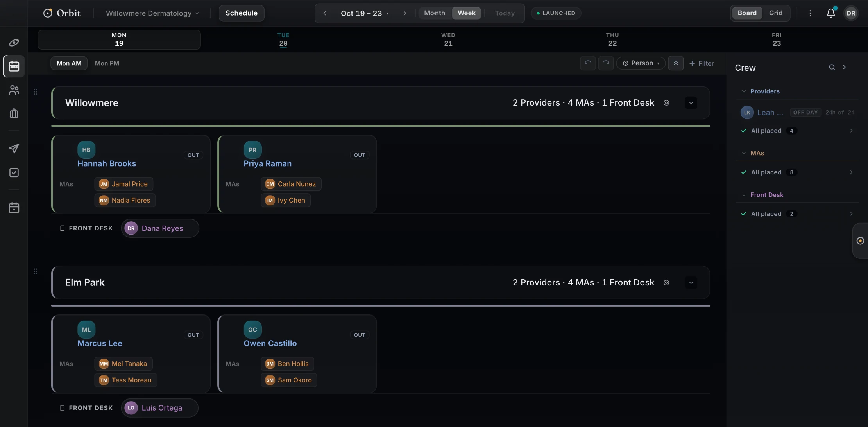The height and width of the screenshot is (427, 868).
Task: Select the Mon PM tab
Action: (107, 63)
